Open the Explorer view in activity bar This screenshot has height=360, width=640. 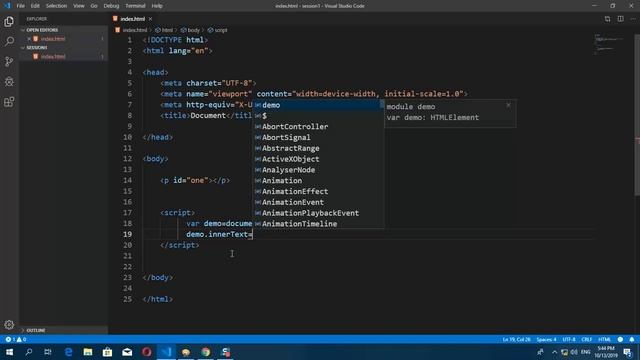pos(9,21)
